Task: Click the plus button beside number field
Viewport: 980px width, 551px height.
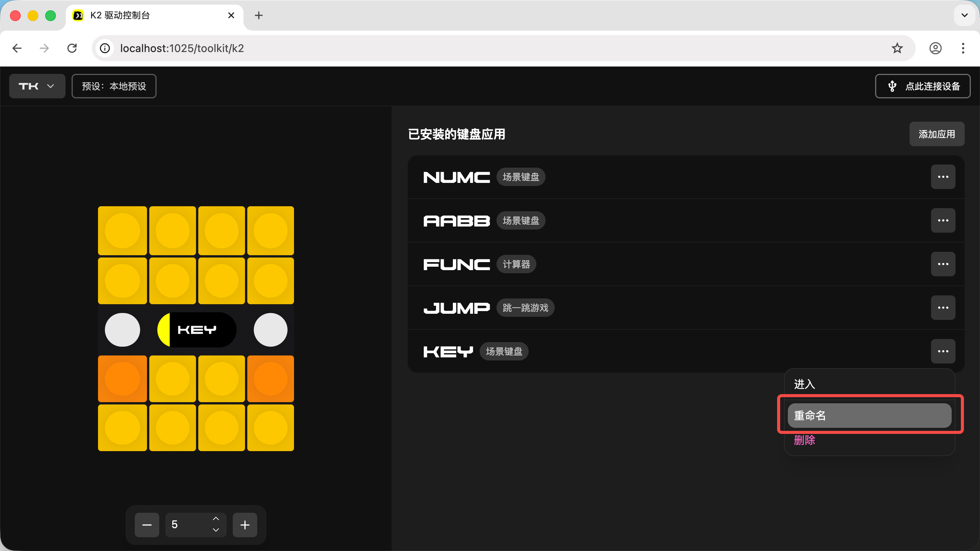Action: pyautogui.click(x=245, y=525)
